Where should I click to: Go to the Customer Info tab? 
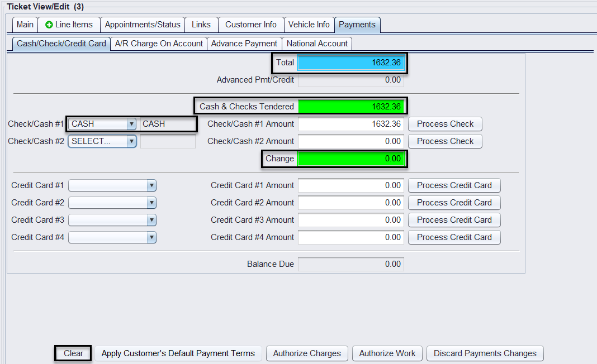tap(250, 25)
